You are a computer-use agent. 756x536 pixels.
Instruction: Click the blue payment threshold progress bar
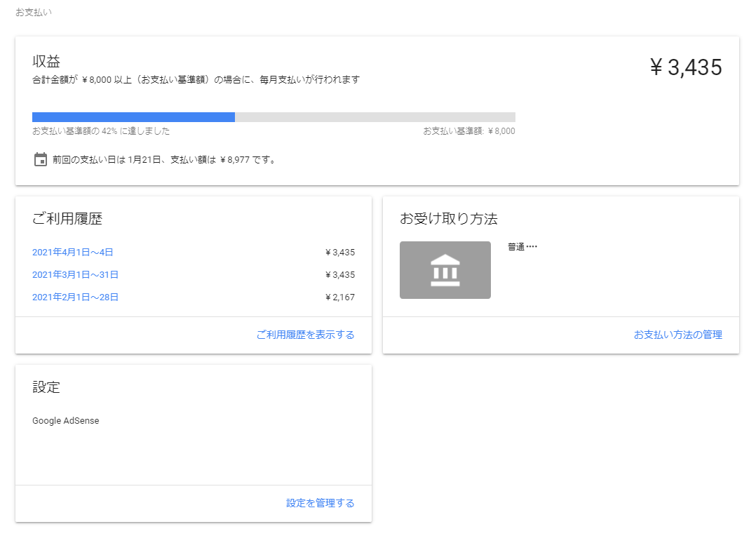point(133,117)
